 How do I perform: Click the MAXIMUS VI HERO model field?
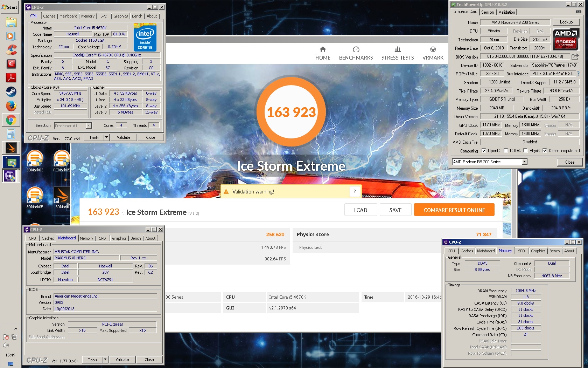pyautogui.click(x=86, y=258)
